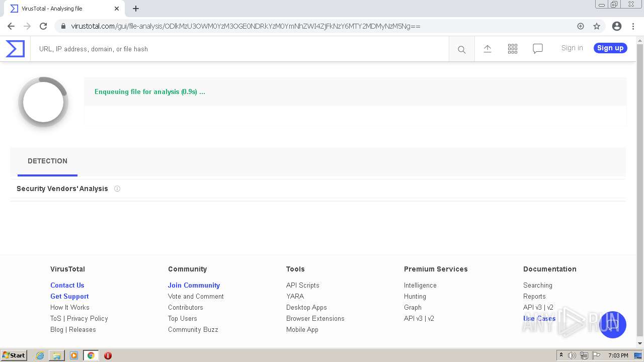The width and height of the screenshot is (644, 362).
Task: Open Top Users link
Action: [183, 318]
